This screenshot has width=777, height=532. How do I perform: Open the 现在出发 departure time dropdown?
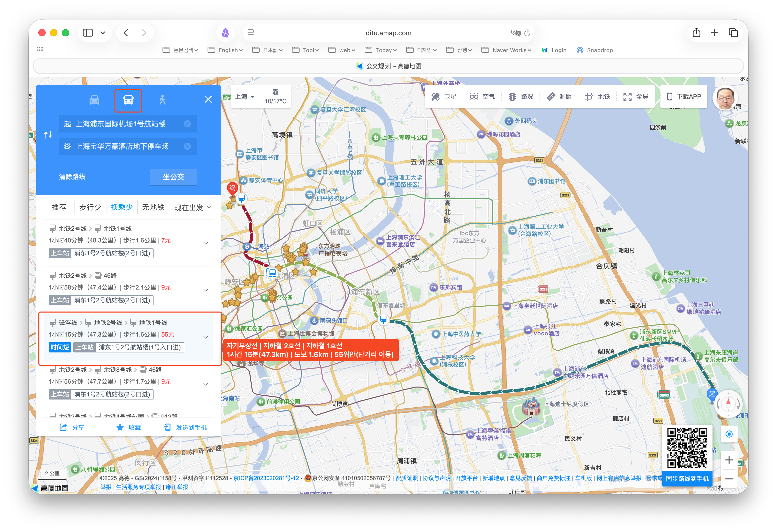tap(193, 207)
